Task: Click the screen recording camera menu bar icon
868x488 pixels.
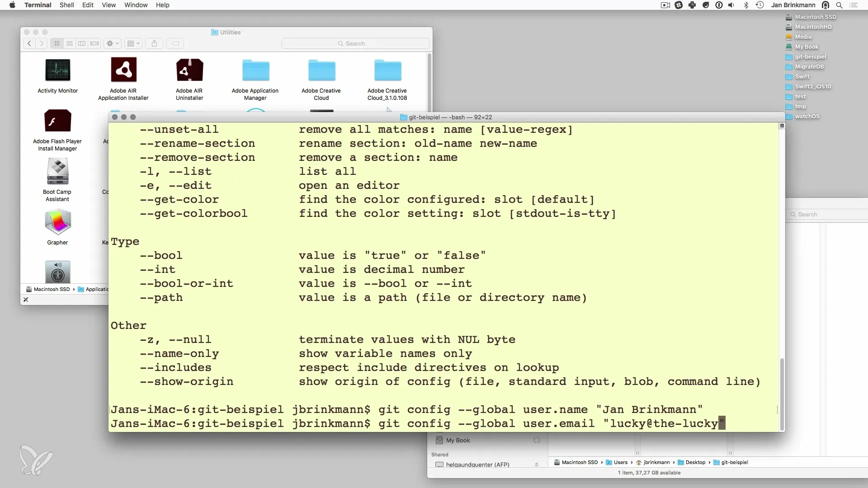Action: 665,5
